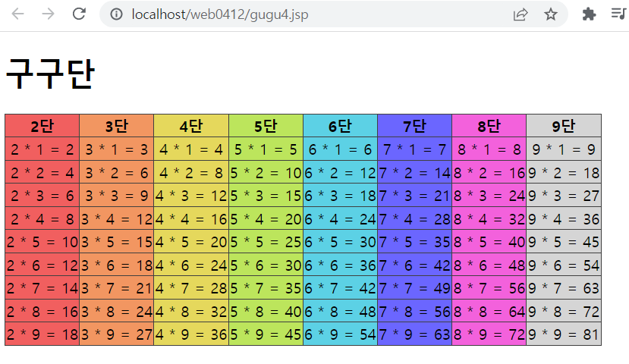The image size is (629, 364).
Task: Select cell 7 * 9 = 63
Action: 415,334
